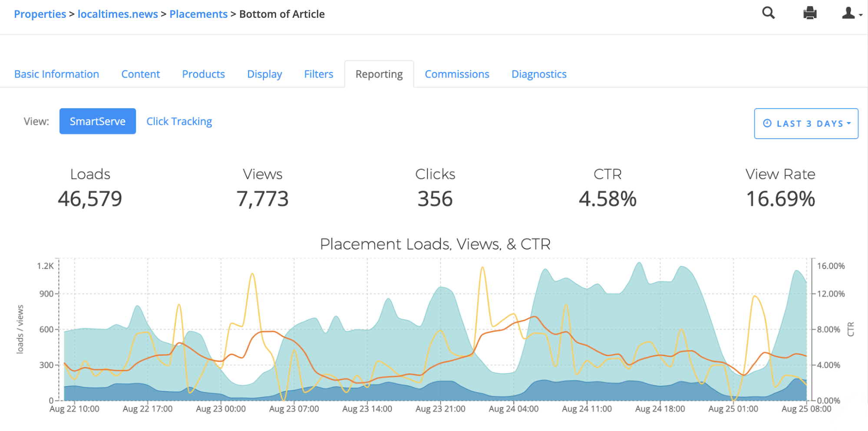This screenshot has width=868, height=431.
Task: Go to the Display tab
Action: pyautogui.click(x=264, y=74)
